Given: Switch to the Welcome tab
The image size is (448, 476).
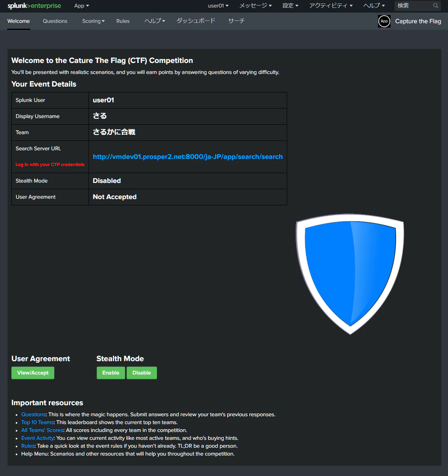Looking at the screenshot, I should point(18,21).
